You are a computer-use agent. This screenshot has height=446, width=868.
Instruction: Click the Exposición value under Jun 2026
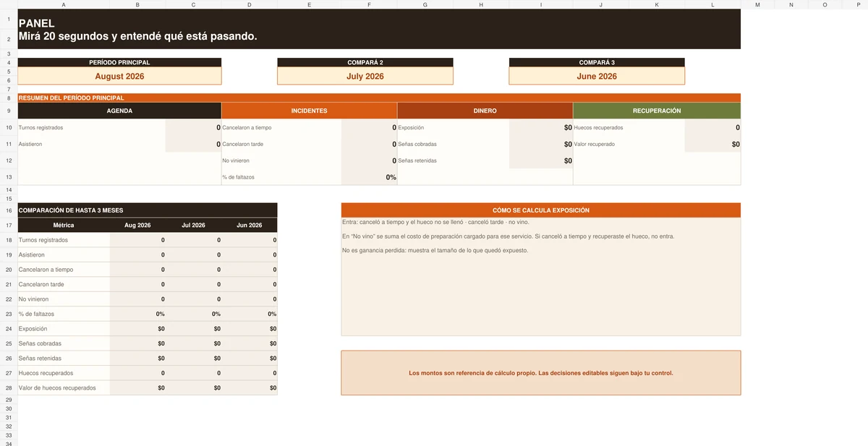click(249, 328)
